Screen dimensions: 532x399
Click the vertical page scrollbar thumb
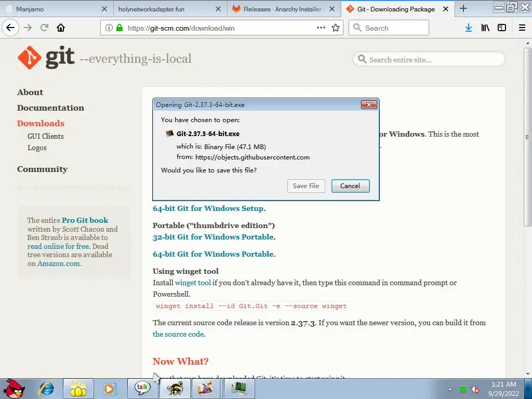(x=527, y=137)
